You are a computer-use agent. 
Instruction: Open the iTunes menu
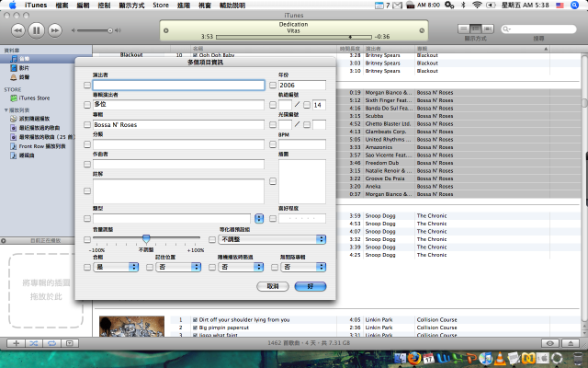[x=36, y=5]
